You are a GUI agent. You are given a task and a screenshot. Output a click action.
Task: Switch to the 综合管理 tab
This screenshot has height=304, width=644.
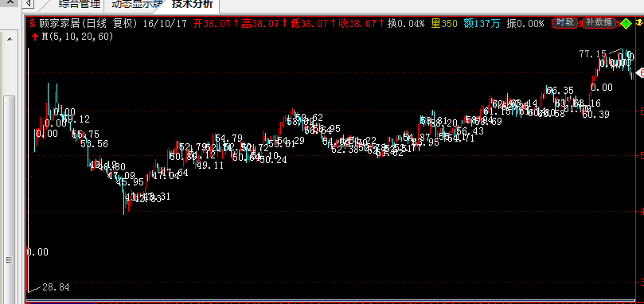[80, 5]
